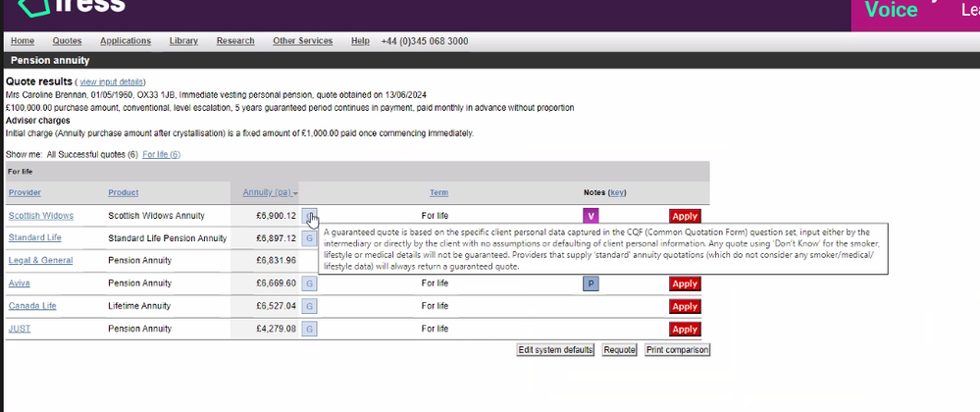Open the Other Services menu
The height and width of the screenshot is (412, 980).
(x=302, y=41)
